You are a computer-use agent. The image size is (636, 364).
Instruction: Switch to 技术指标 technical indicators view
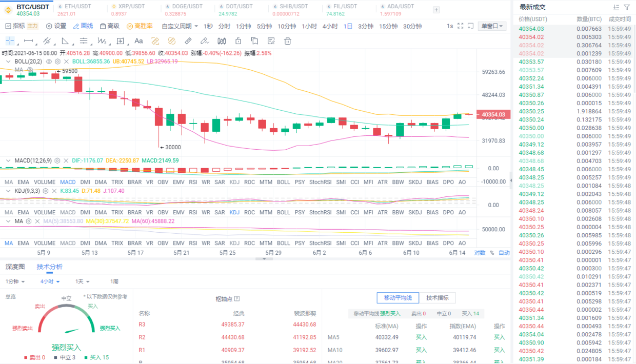(438, 298)
